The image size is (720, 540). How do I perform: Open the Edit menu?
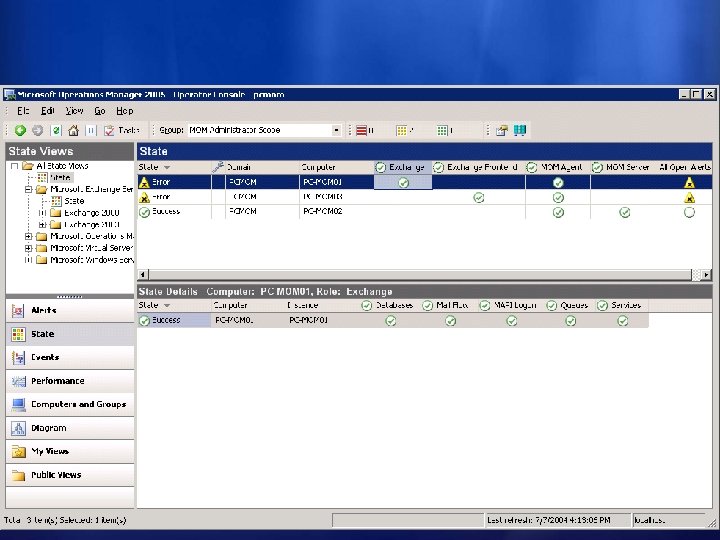point(47,111)
